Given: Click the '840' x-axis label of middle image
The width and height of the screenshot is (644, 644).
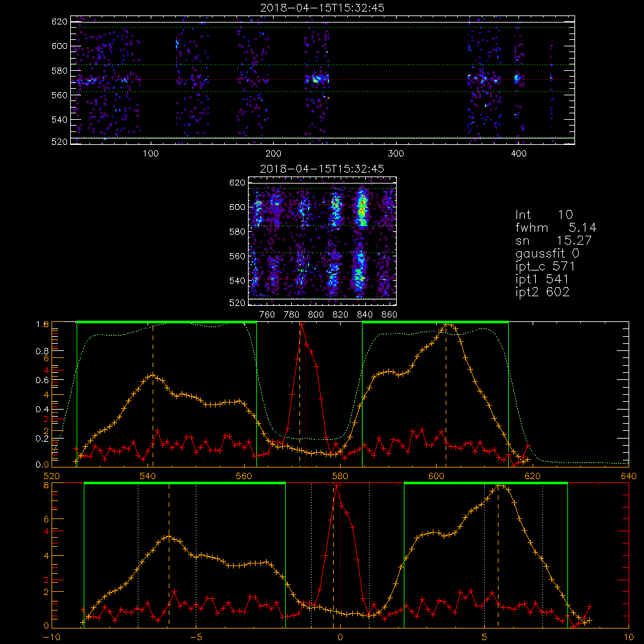Looking at the screenshot, I should click(x=365, y=315).
